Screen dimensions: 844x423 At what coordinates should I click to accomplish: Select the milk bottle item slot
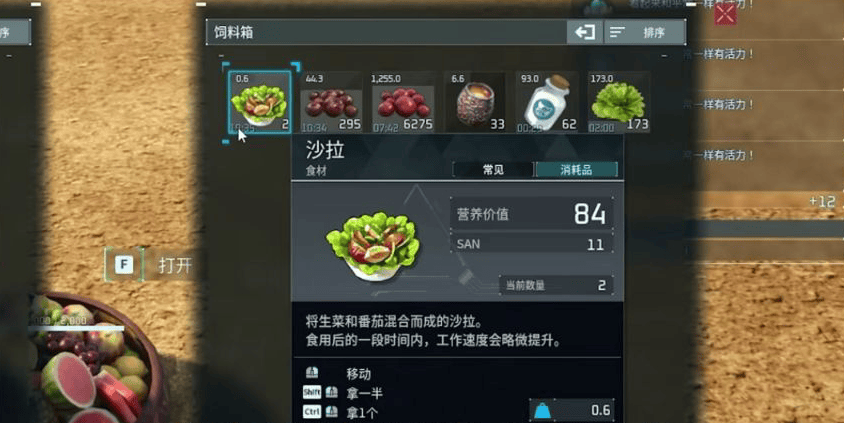(546, 102)
